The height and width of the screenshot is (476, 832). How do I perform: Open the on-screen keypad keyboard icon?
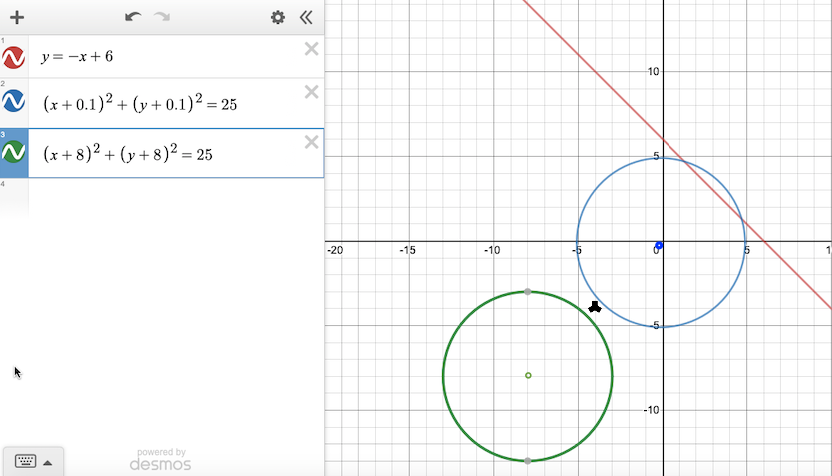click(26, 461)
